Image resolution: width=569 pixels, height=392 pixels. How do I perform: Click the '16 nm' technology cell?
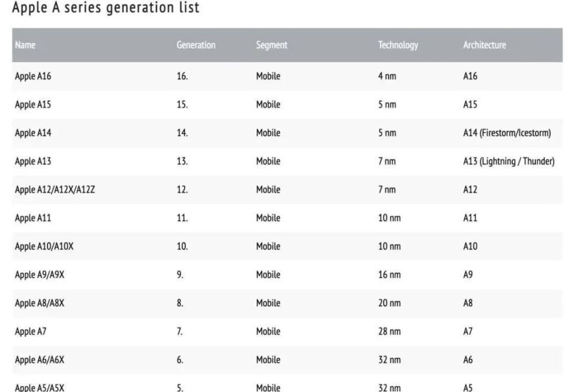(389, 275)
